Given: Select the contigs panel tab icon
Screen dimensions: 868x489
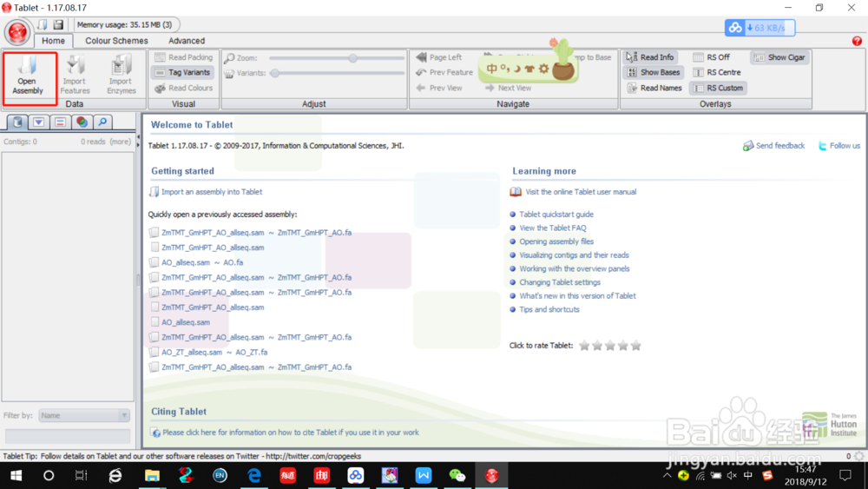Looking at the screenshot, I should tap(17, 122).
